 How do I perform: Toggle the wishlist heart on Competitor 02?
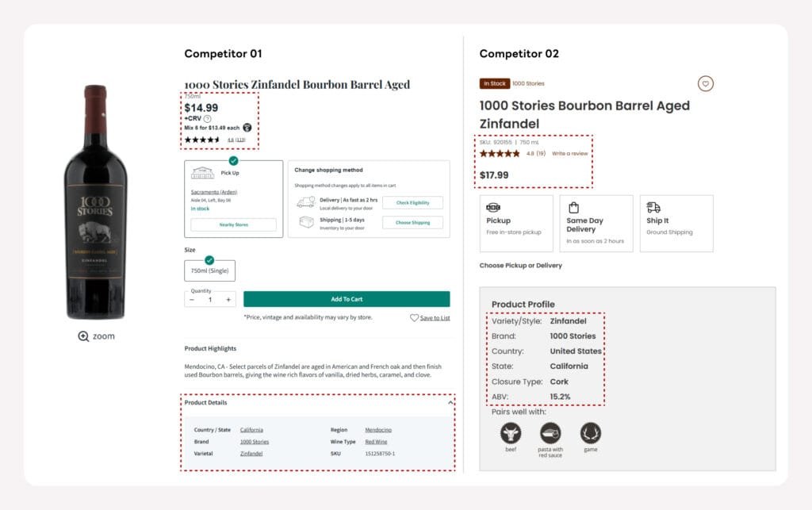click(x=705, y=83)
